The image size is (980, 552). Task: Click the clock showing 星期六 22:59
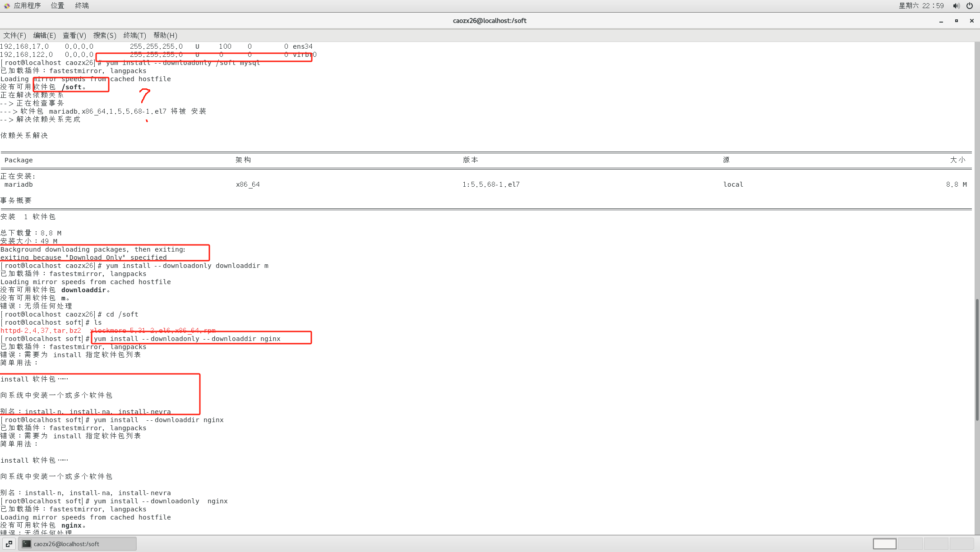click(x=921, y=6)
